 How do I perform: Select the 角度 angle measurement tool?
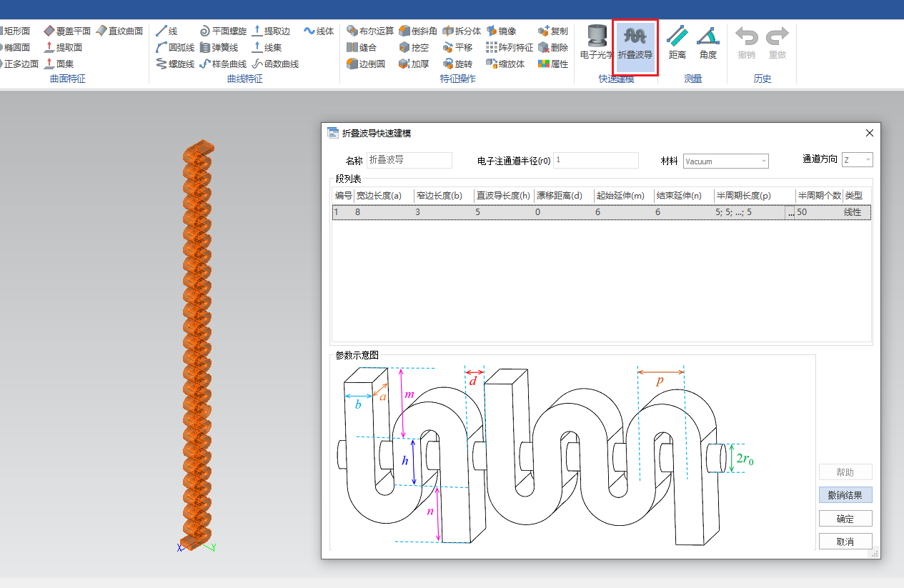[x=707, y=43]
